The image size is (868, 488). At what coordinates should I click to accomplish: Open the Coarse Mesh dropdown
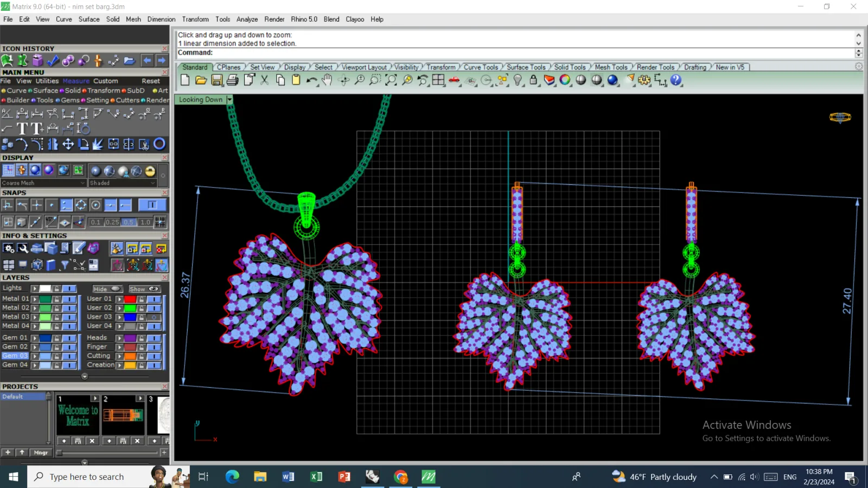[x=43, y=183]
